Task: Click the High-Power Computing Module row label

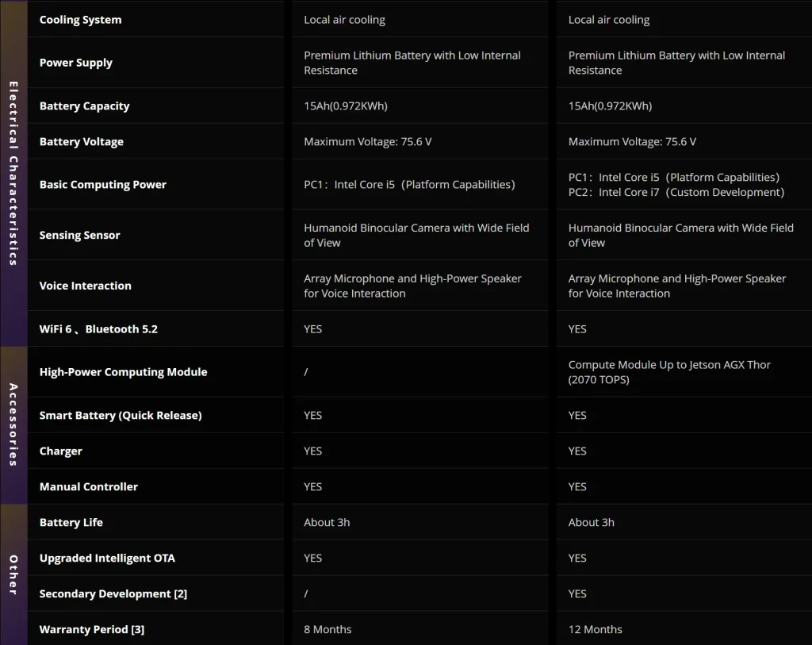Action: [x=123, y=372]
